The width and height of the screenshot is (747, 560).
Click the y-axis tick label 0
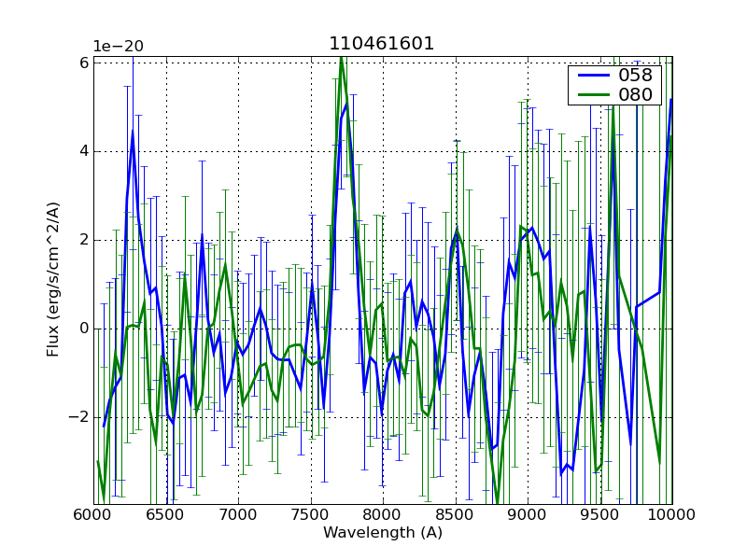(83, 329)
